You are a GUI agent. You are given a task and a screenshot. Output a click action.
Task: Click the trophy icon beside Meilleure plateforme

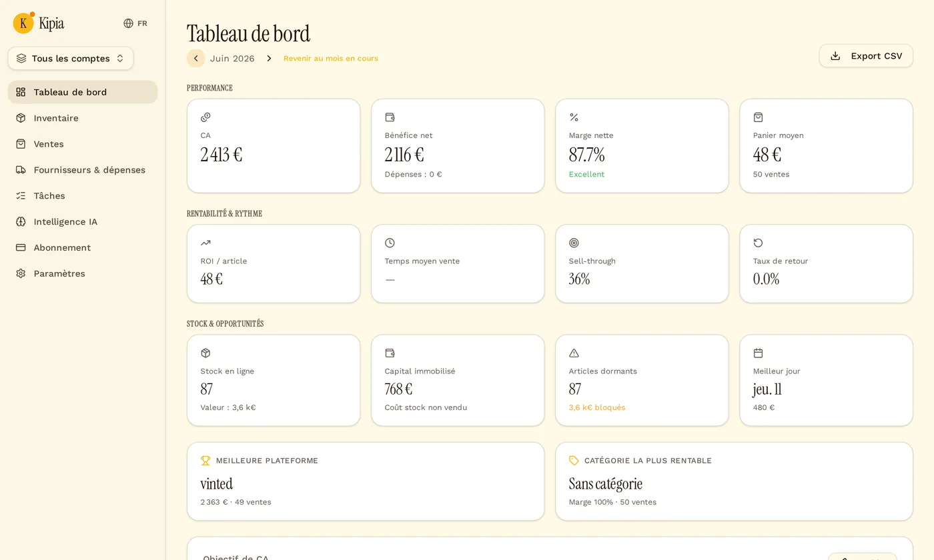pos(205,461)
